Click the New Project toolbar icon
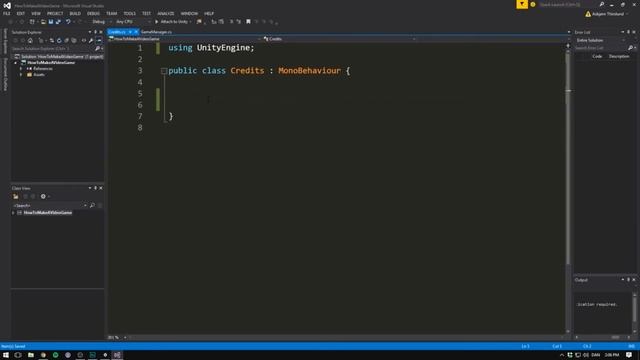The width and height of the screenshot is (640, 360). tap(32, 22)
